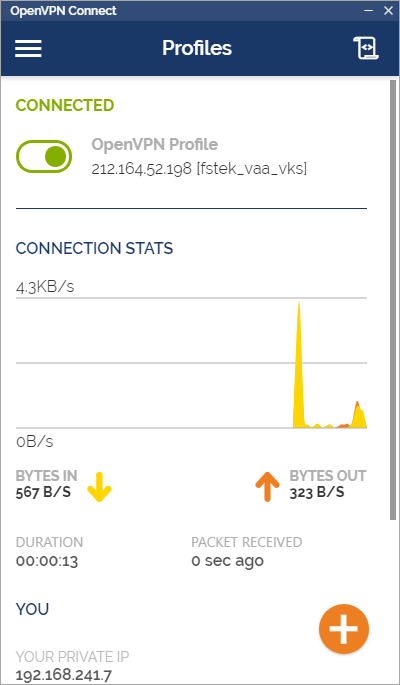
Task: Toggle off the VPN connection switch
Action: point(44,156)
